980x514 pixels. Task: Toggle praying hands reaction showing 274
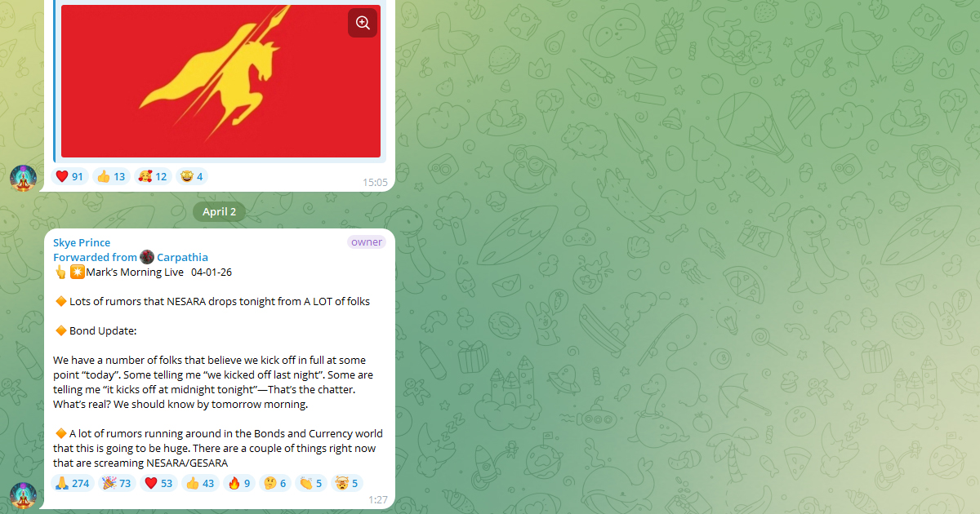pos(73,483)
